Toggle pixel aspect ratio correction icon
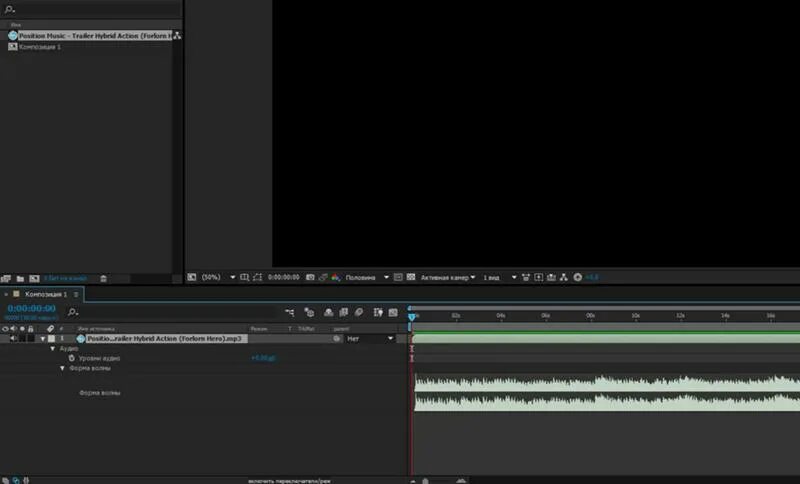The width and height of the screenshot is (800, 484). tap(526, 277)
